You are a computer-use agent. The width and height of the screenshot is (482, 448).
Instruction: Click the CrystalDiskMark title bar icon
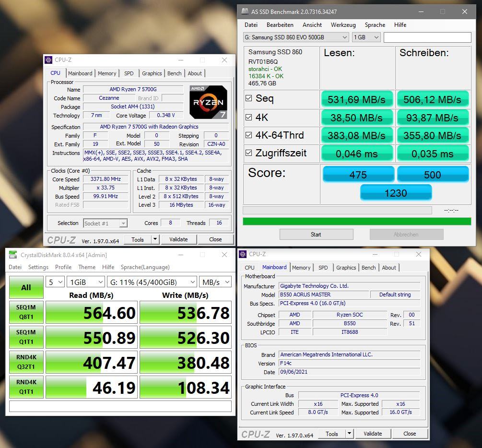point(13,255)
